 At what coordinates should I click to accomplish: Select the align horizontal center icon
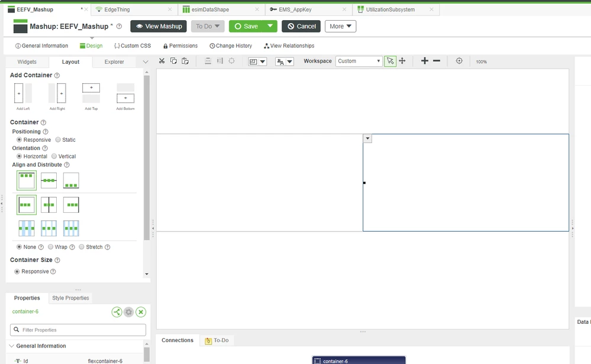coord(49,205)
